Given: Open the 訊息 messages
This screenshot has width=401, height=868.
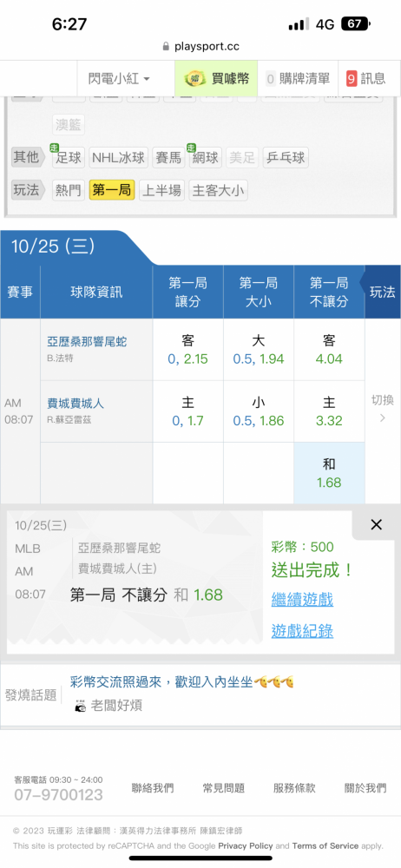Looking at the screenshot, I should click(366, 79).
